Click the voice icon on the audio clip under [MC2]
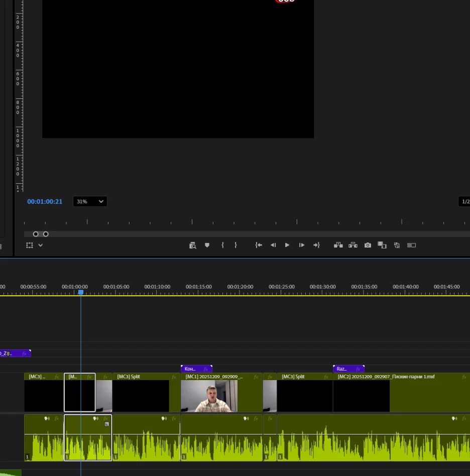This screenshot has height=476, width=470. 454,419
